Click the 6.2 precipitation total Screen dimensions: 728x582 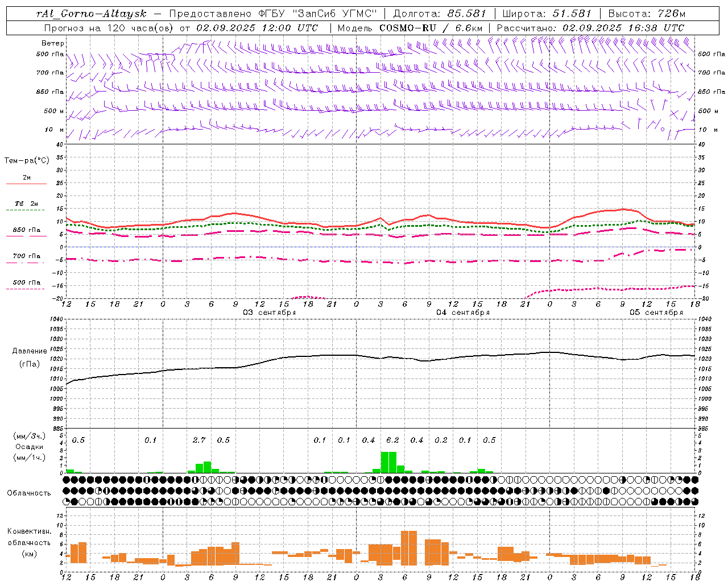[392, 440]
